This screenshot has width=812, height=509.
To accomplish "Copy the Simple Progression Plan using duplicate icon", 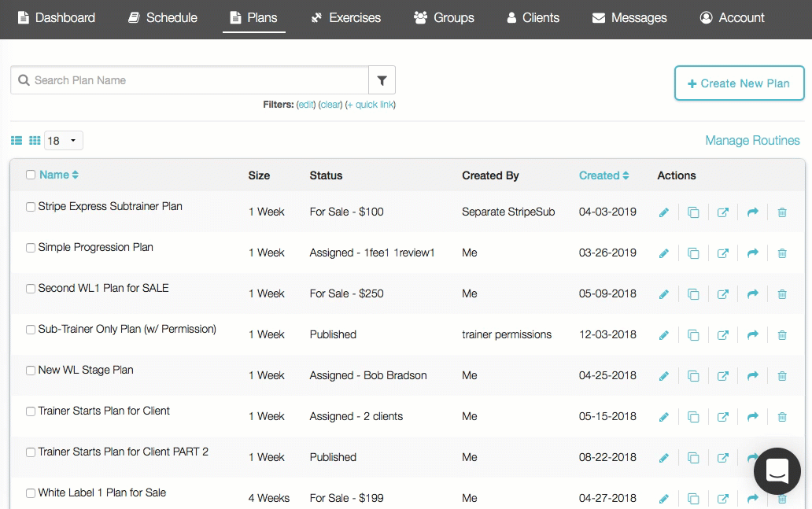I will (693, 253).
